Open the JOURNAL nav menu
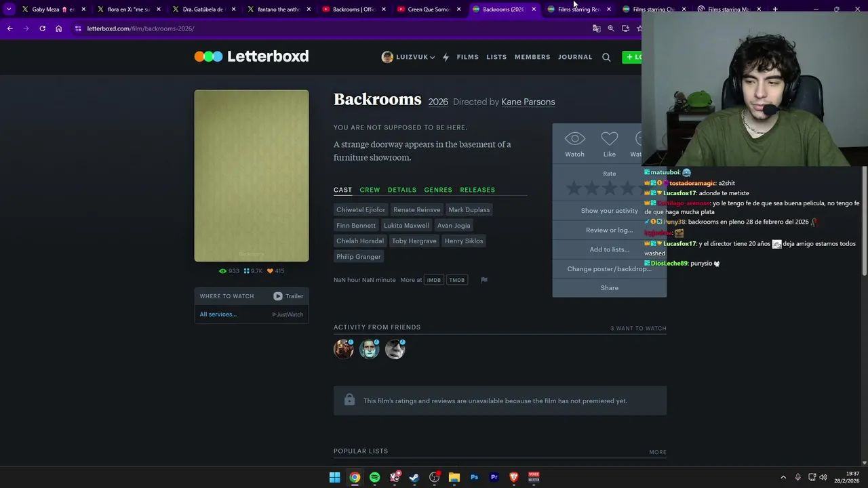This screenshot has width=868, height=488. 575,57
